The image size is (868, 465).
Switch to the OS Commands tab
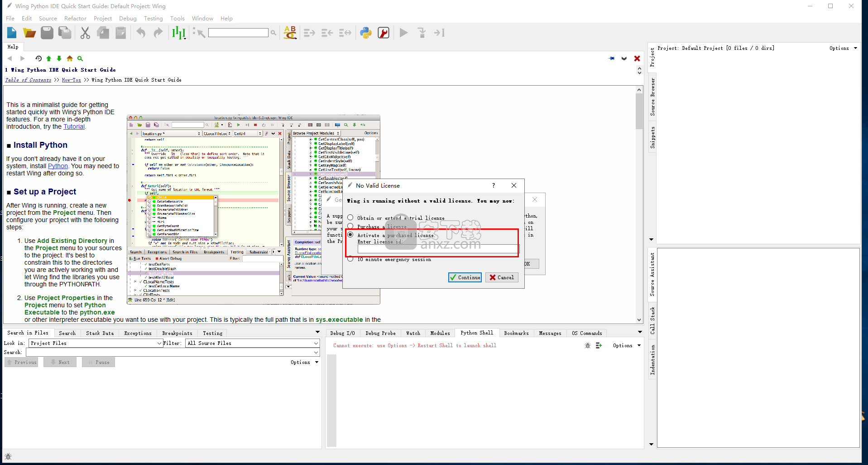click(x=587, y=333)
